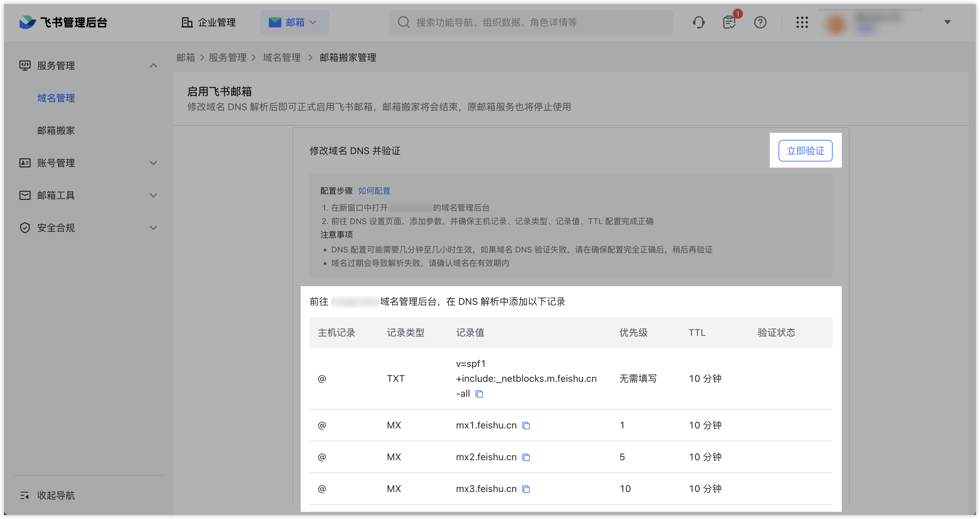Select the mx3.feishu.cn record text
Image resolution: width=980 pixels, height=519 pixels.
486,489
